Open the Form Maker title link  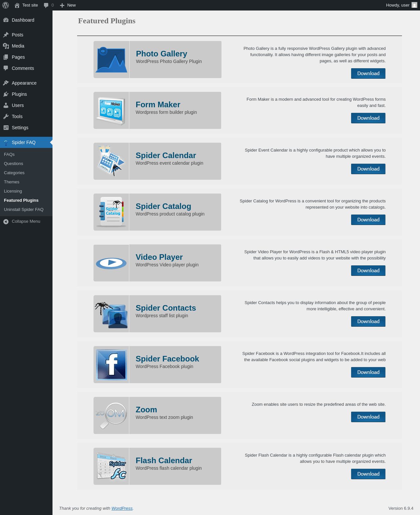[158, 105]
